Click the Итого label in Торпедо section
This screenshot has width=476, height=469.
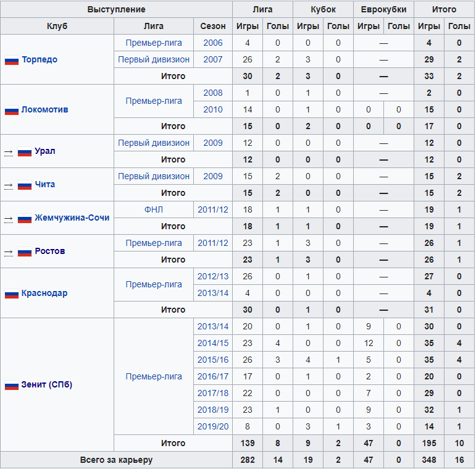[173, 76]
